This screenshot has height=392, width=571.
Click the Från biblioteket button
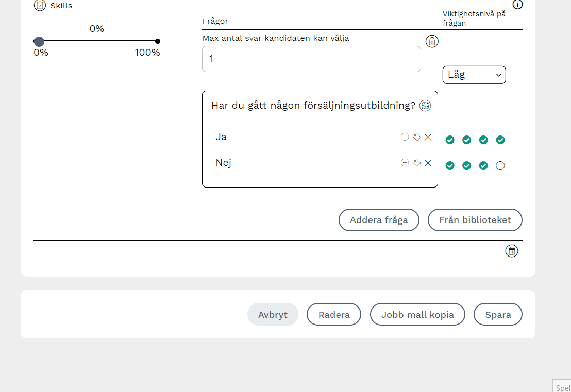point(475,220)
